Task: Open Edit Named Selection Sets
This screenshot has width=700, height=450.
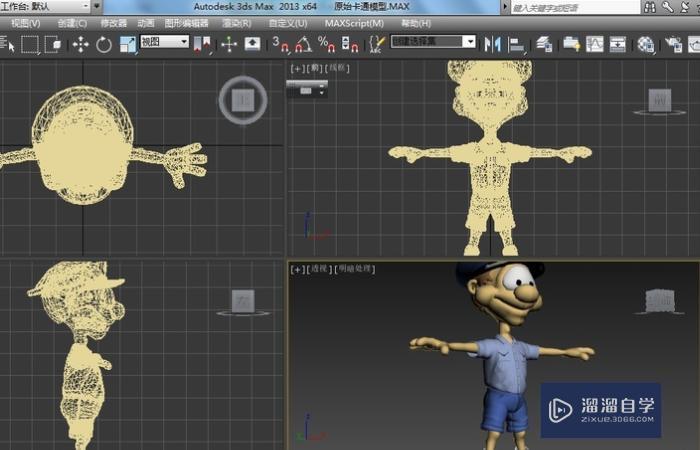Action: coord(377,45)
